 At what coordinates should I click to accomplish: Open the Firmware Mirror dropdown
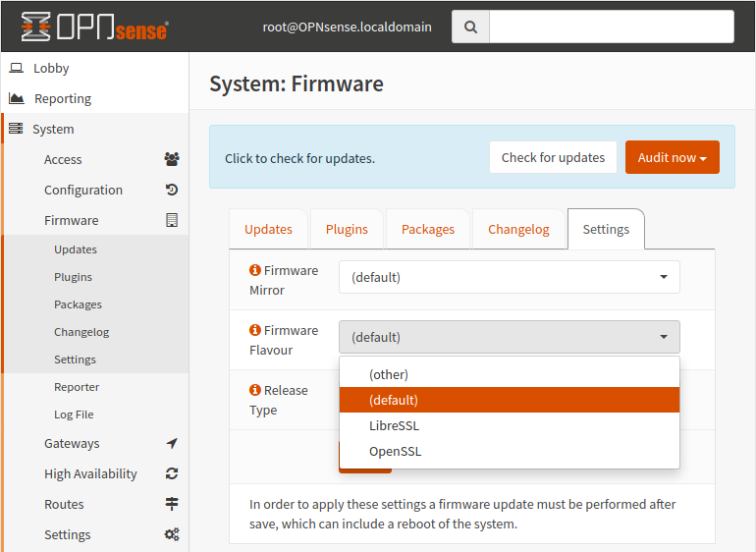click(509, 277)
